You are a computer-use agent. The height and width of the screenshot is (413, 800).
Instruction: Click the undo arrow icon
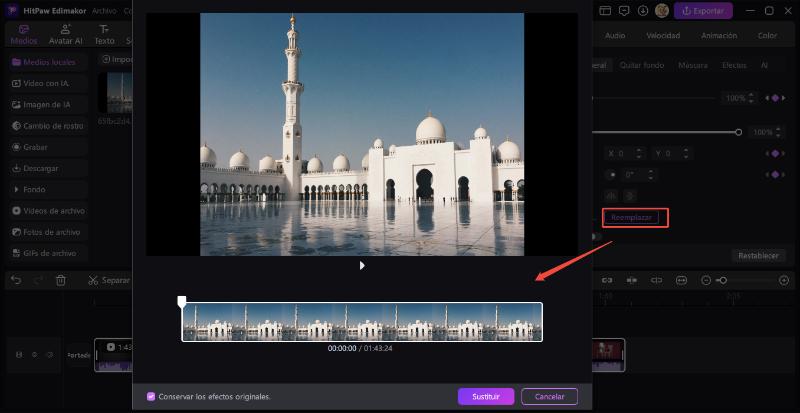pyautogui.click(x=16, y=281)
